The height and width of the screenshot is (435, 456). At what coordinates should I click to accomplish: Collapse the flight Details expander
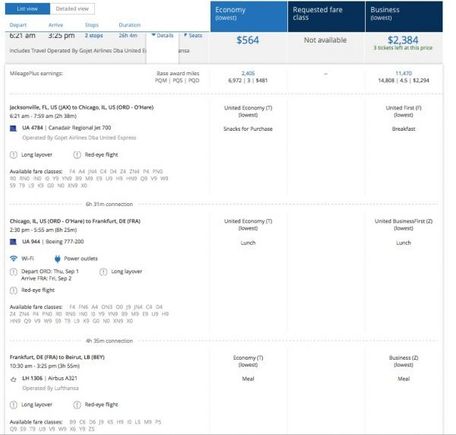coord(163,35)
